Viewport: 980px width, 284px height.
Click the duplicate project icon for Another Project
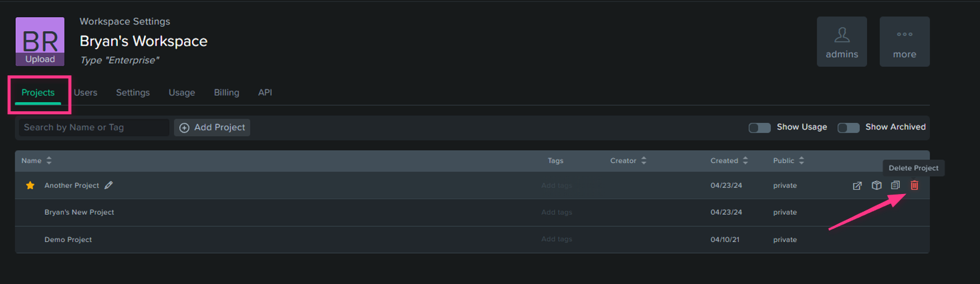[x=895, y=185]
